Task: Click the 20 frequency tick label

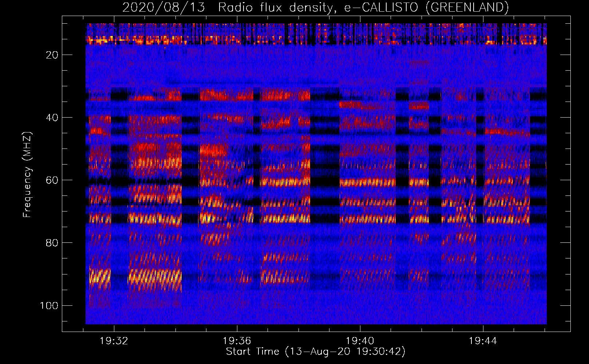Action: [52, 55]
